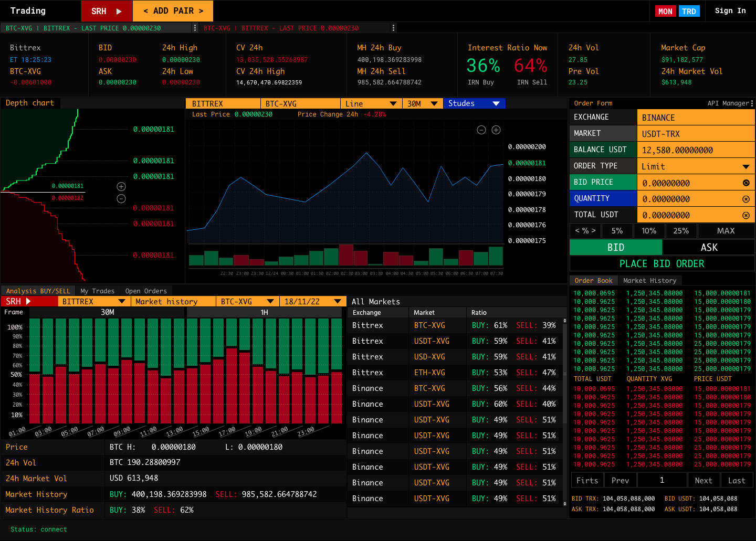Image resolution: width=756 pixels, height=541 pixels.
Task: Click the BINANCE exchange field
Action: click(x=696, y=118)
